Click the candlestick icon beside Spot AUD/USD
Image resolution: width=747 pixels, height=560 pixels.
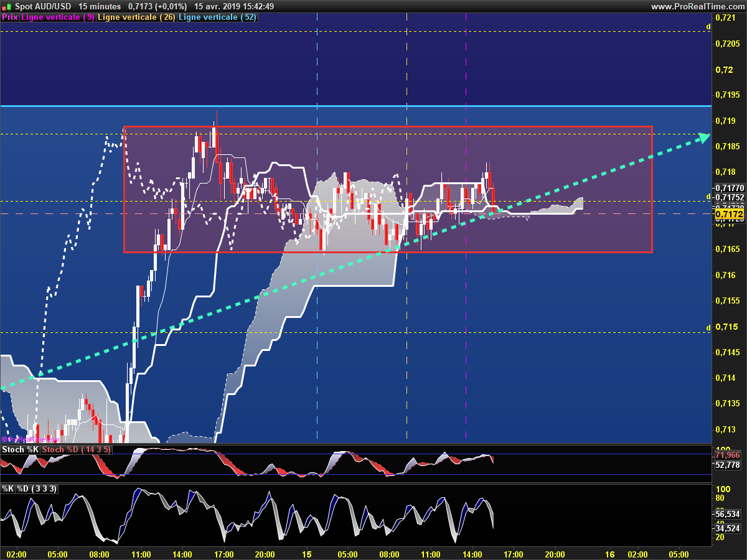click(6, 6)
